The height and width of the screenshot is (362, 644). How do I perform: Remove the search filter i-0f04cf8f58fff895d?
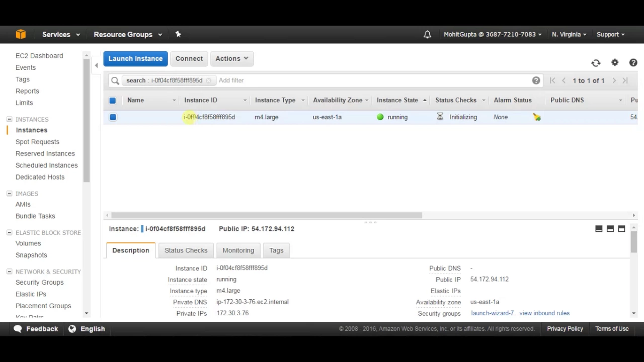(208, 80)
